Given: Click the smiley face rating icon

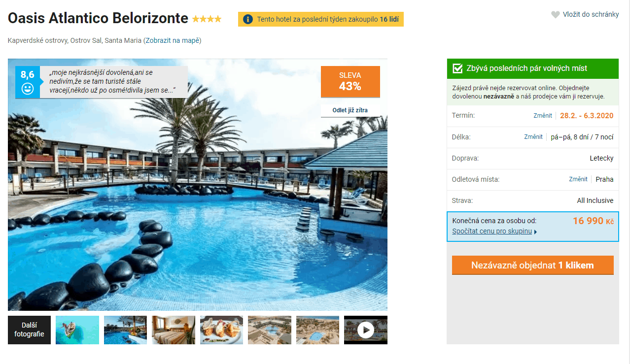Looking at the screenshot, I should (28, 89).
